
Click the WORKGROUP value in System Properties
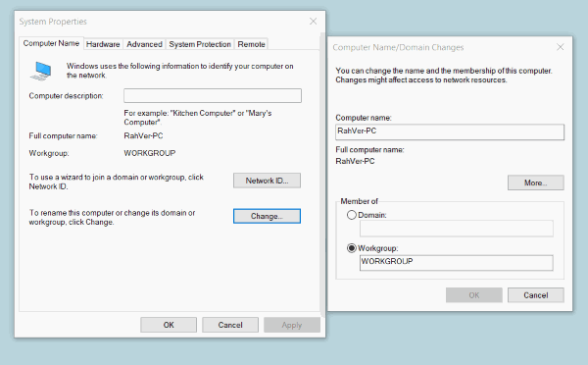point(150,153)
